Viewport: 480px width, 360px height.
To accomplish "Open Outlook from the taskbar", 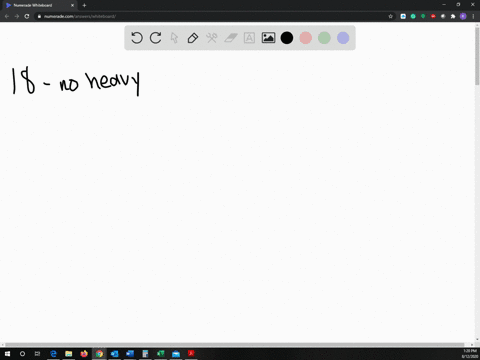I will [115, 354].
